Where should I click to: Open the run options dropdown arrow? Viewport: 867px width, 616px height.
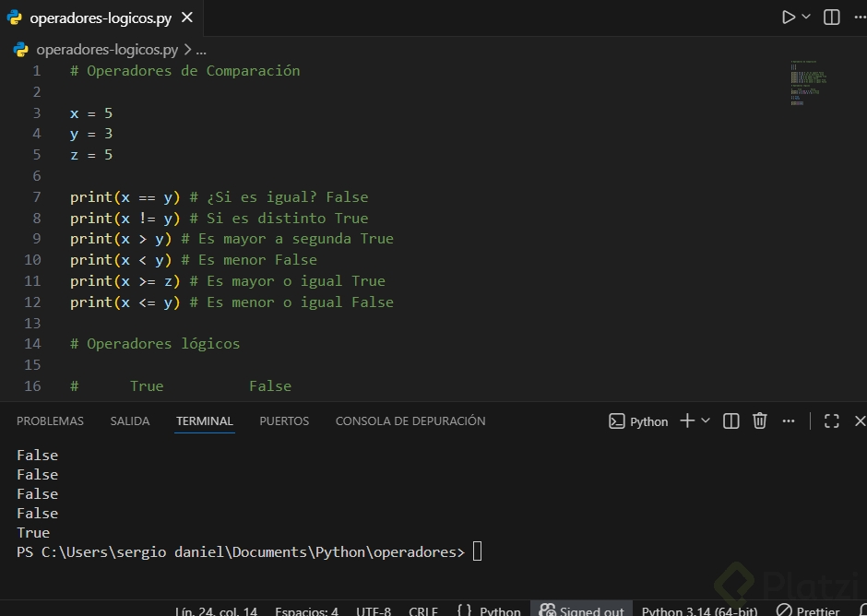pos(806,17)
